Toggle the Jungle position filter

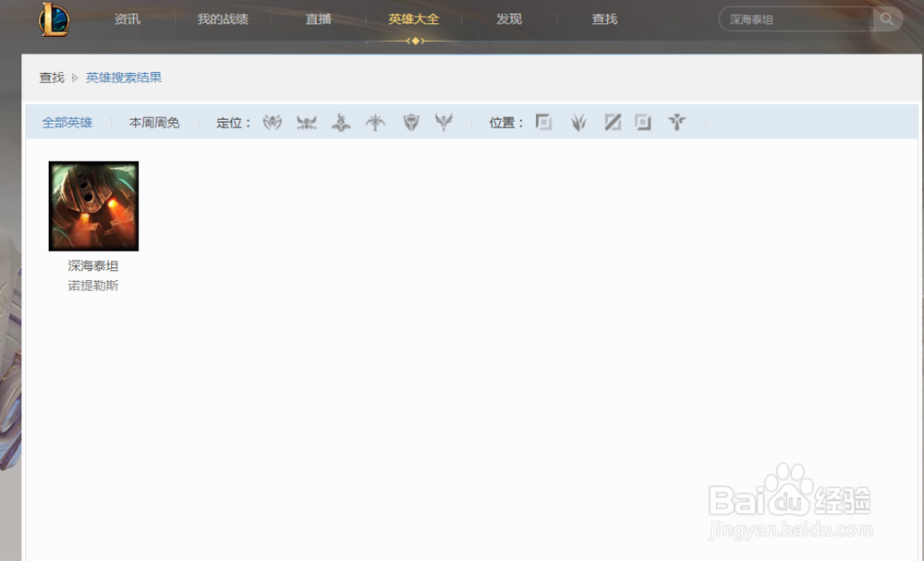click(577, 122)
